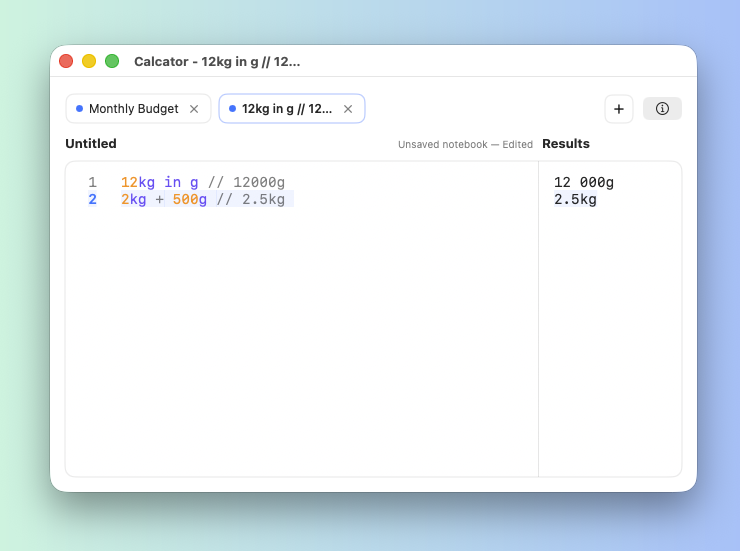Click the 12 000g result value
Viewport: 740px width, 551px height.
(x=583, y=183)
